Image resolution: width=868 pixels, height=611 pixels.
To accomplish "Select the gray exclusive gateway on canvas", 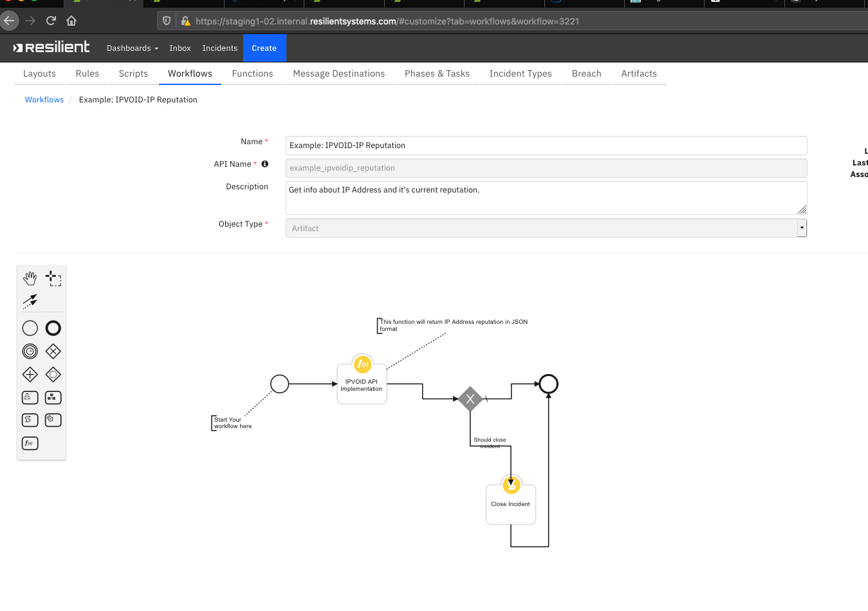I will coord(470,399).
